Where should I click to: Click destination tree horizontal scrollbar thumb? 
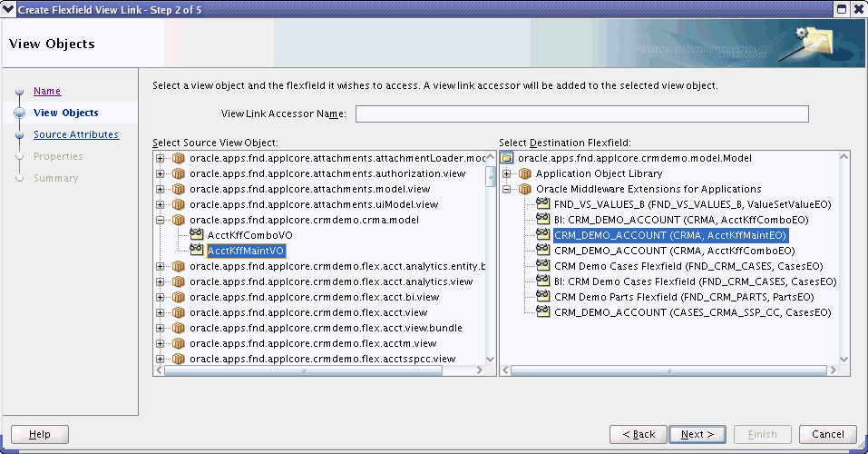click(668, 370)
